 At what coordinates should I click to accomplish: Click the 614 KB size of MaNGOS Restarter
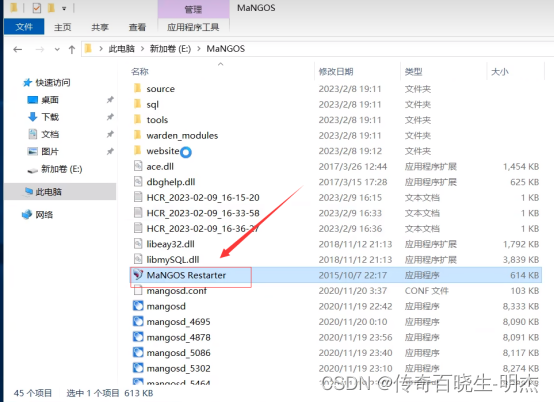coord(524,275)
